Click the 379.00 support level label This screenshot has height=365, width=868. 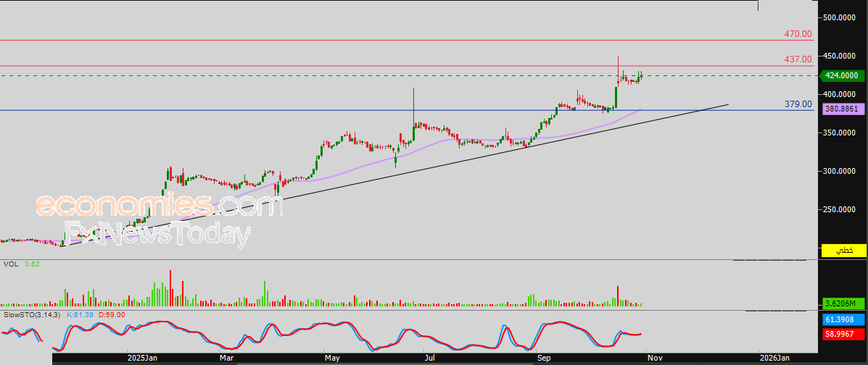coord(798,104)
